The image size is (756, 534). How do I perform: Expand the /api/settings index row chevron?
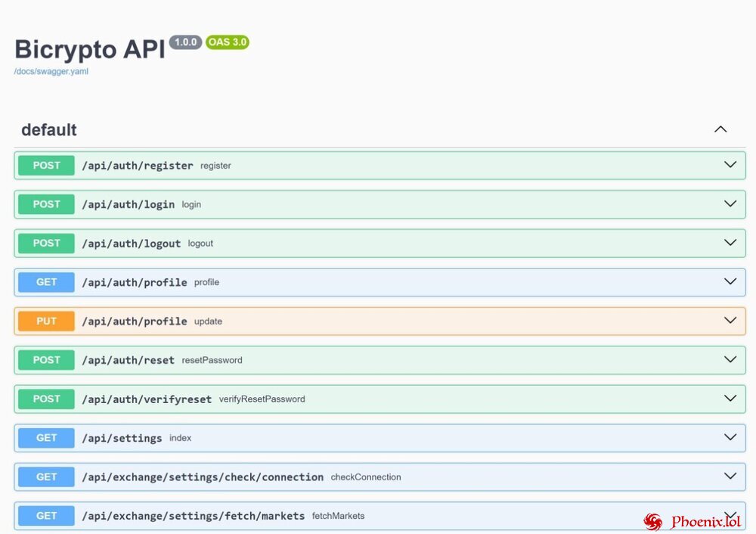point(730,437)
